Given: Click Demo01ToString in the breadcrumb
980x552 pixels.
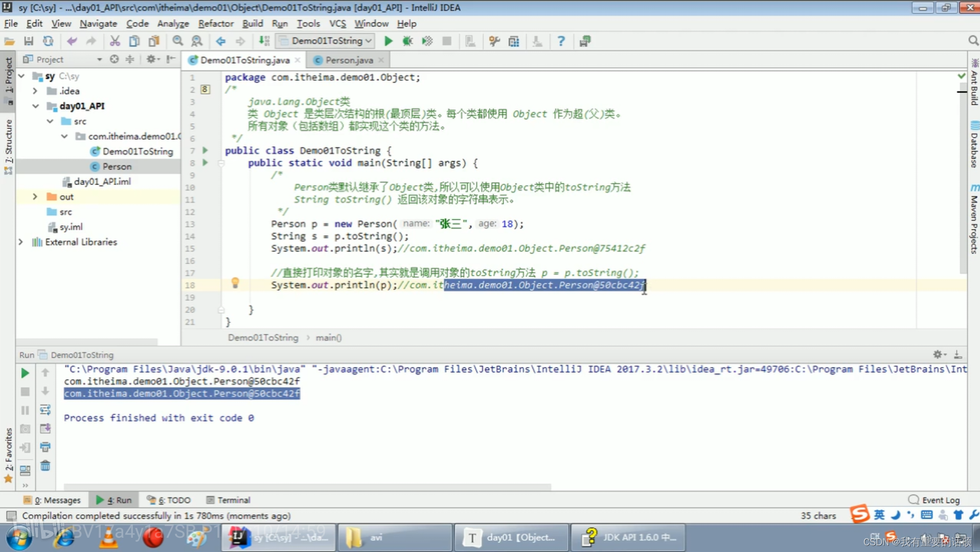Looking at the screenshot, I should (263, 338).
